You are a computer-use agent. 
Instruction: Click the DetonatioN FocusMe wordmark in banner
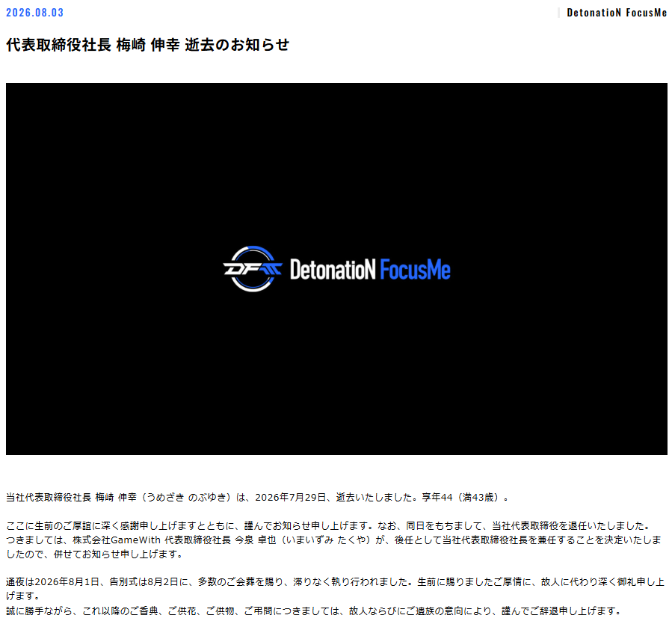pos(370,269)
